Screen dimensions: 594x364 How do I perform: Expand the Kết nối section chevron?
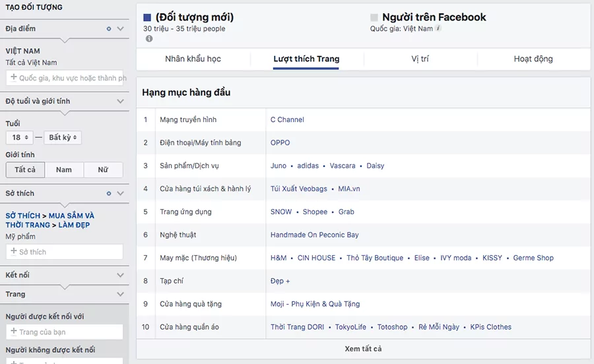pyautogui.click(x=121, y=275)
